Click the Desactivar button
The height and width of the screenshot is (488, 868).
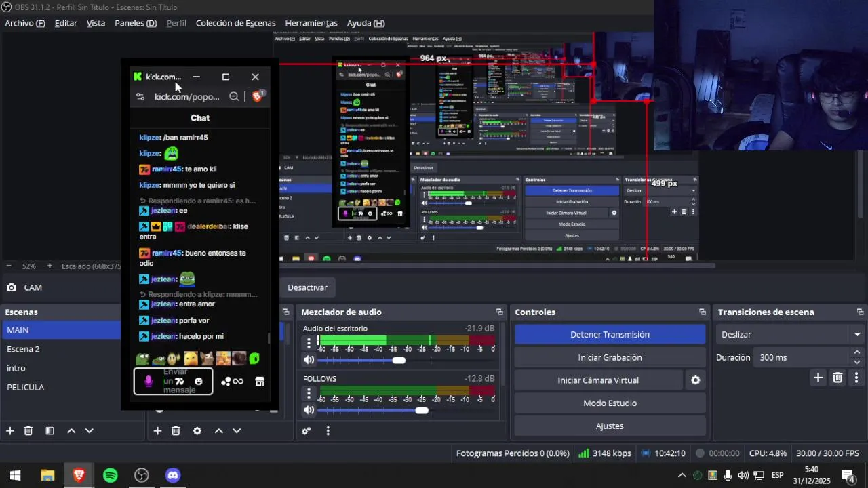click(307, 287)
